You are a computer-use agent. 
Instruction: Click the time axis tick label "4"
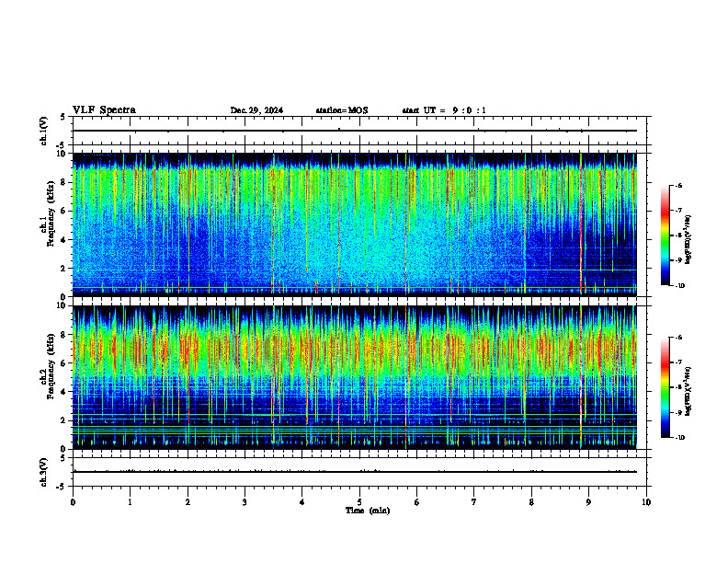click(302, 502)
